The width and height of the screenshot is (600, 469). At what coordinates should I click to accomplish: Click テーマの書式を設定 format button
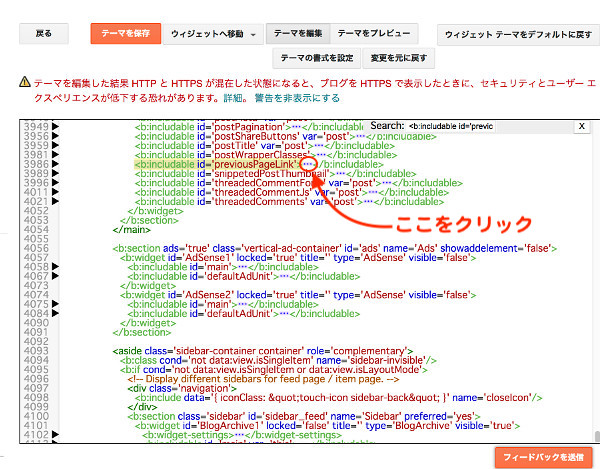click(x=317, y=58)
